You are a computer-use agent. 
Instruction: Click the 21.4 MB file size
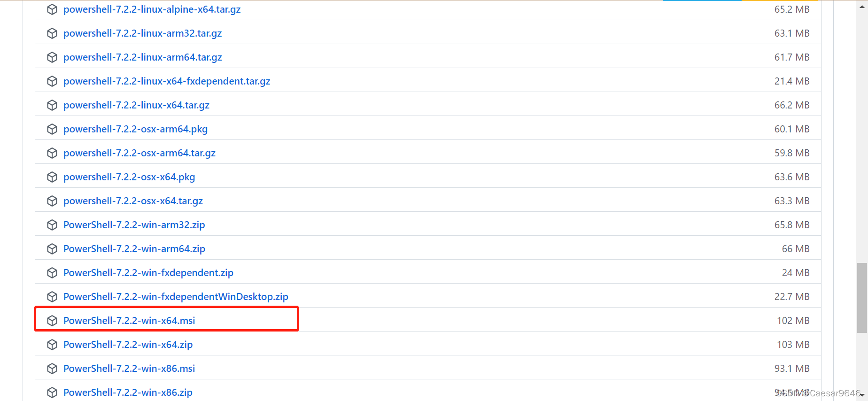[792, 81]
